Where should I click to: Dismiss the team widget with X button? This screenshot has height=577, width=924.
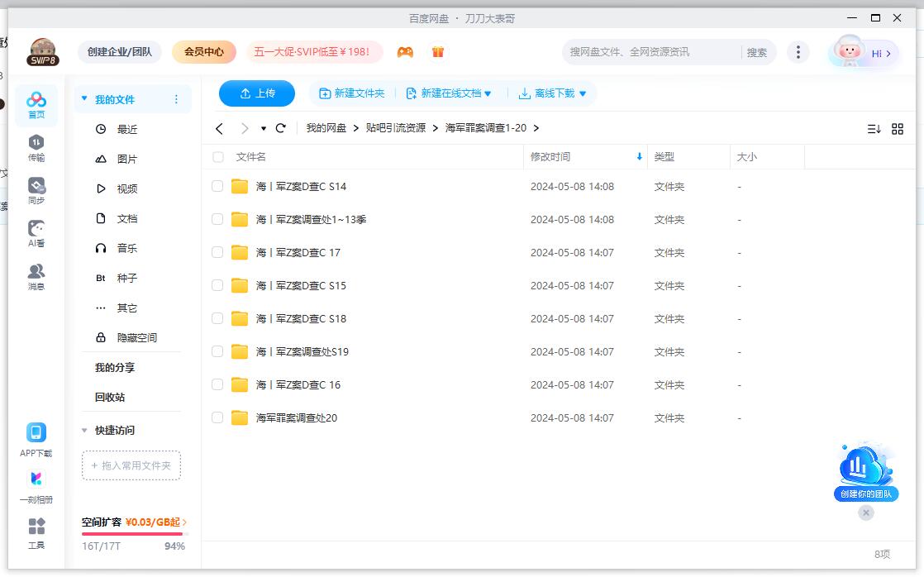coord(865,513)
